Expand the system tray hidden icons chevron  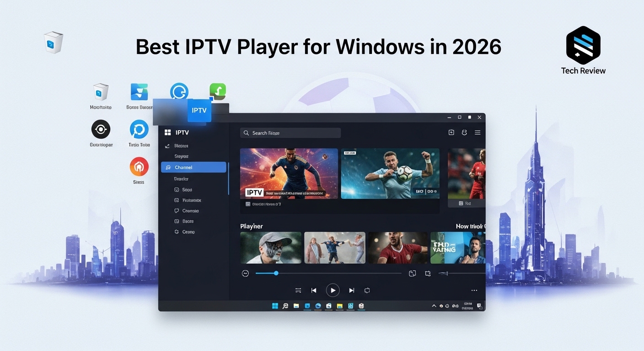coord(434,306)
